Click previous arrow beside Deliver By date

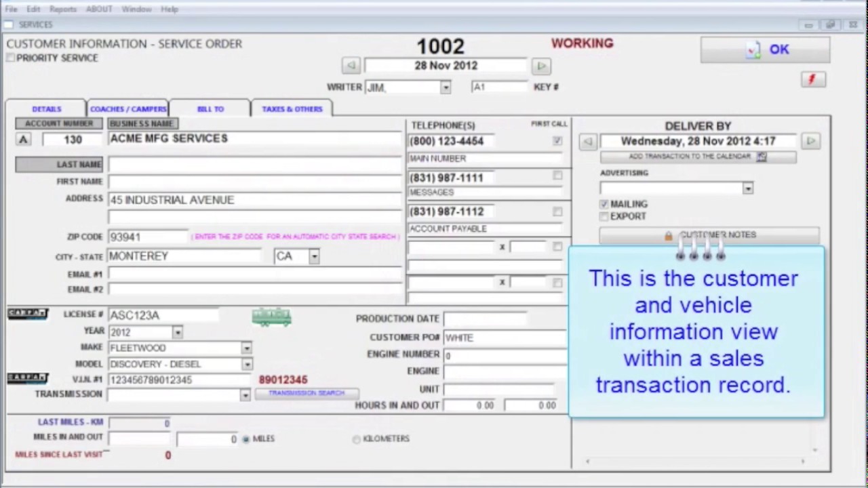(x=588, y=141)
